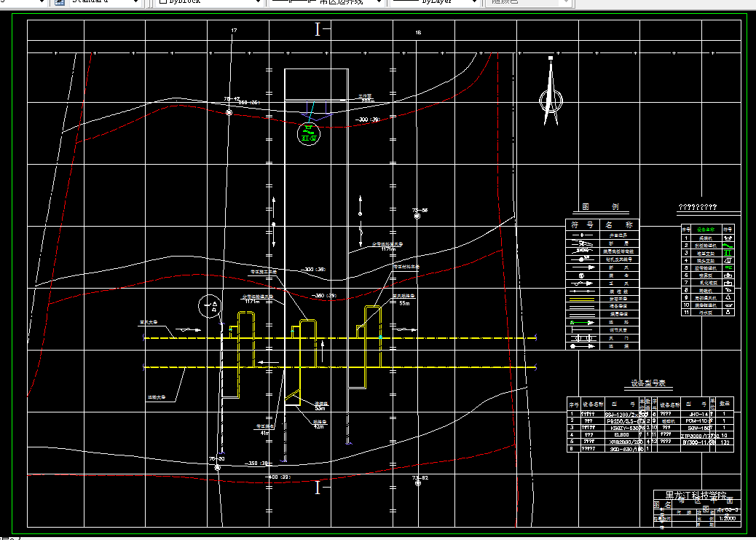Click the 图例 legend title
756x540 pixels.
[x=601, y=206]
